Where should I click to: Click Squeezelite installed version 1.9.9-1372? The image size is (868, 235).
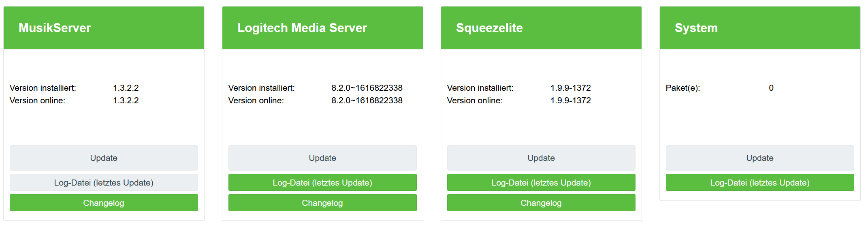pyautogui.click(x=570, y=88)
